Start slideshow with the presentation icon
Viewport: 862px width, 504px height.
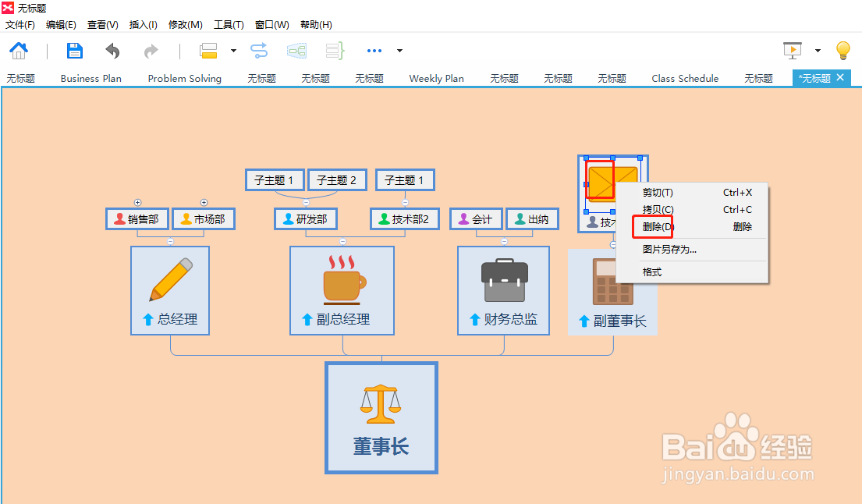tap(793, 50)
